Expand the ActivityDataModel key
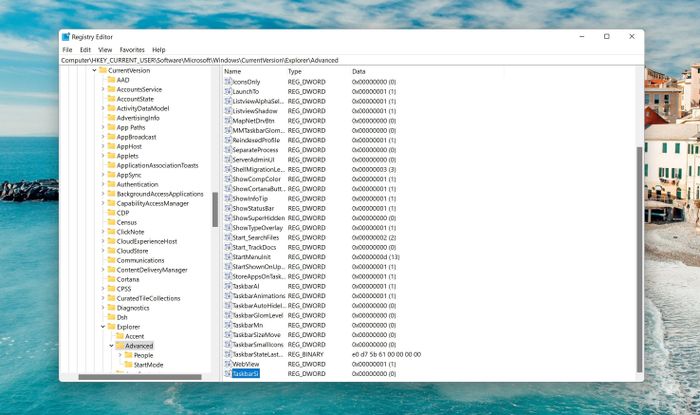Viewport: 700px width, 415px height. coord(103,108)
